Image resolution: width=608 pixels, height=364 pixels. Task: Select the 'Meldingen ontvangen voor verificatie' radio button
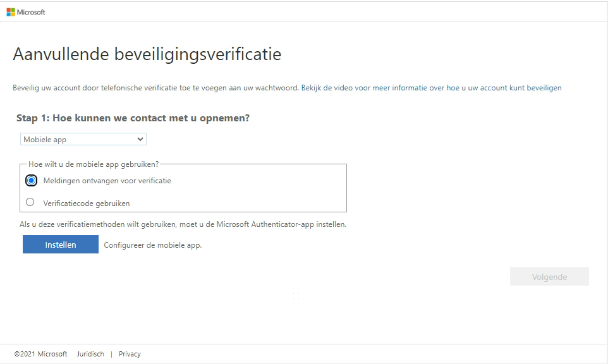point(31,180)
